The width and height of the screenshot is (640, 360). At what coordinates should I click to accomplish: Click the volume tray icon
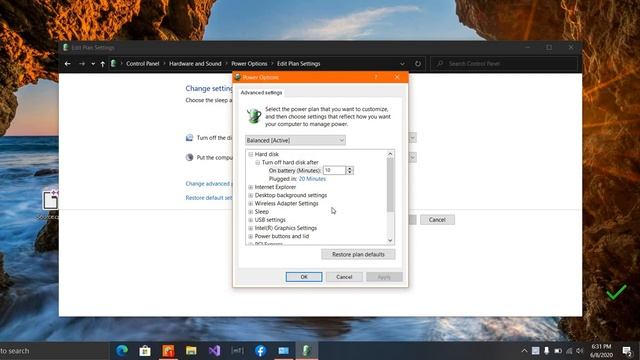[580, 351]
